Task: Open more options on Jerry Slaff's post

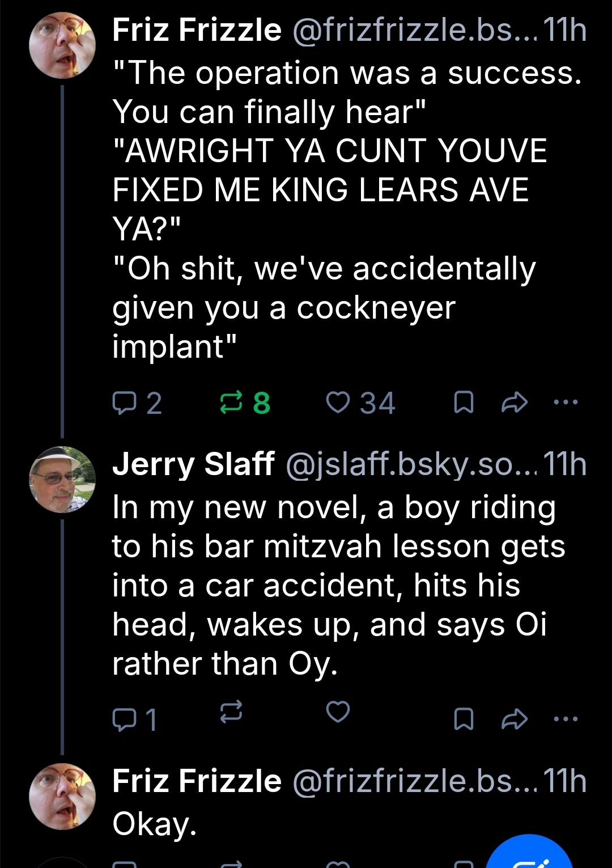Action: (x=565, y=719)
